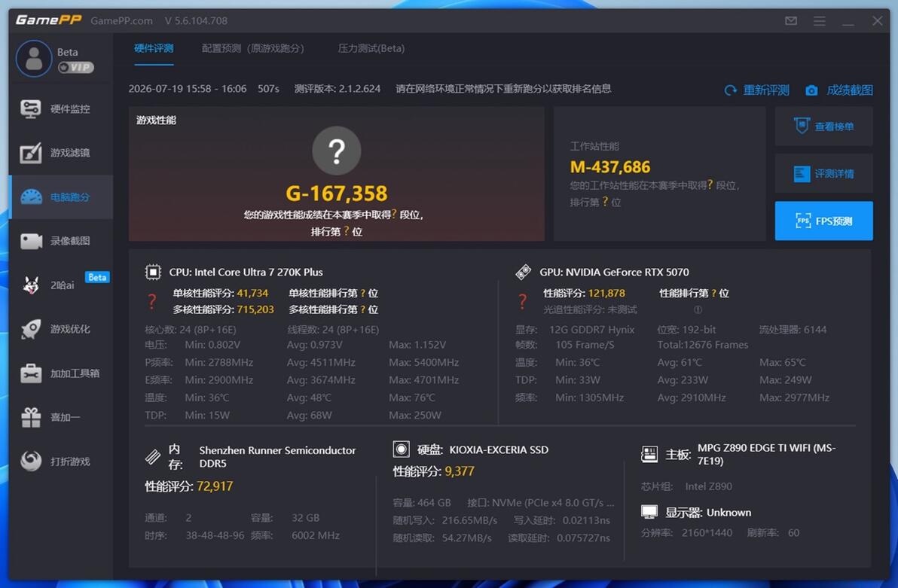Click the 12G GDDR7 Hynix memory value

[591, 330]
